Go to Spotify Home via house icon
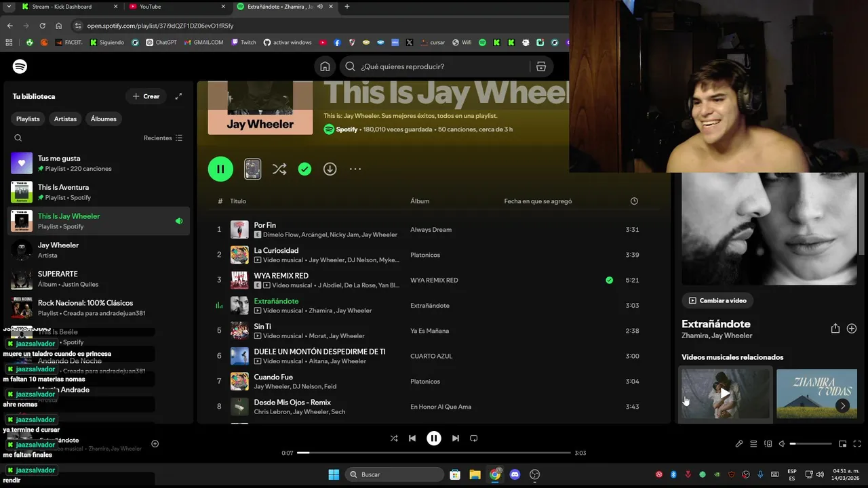This screenshot has height=488, width=868. pyautogui.click(x=325, y=66)
